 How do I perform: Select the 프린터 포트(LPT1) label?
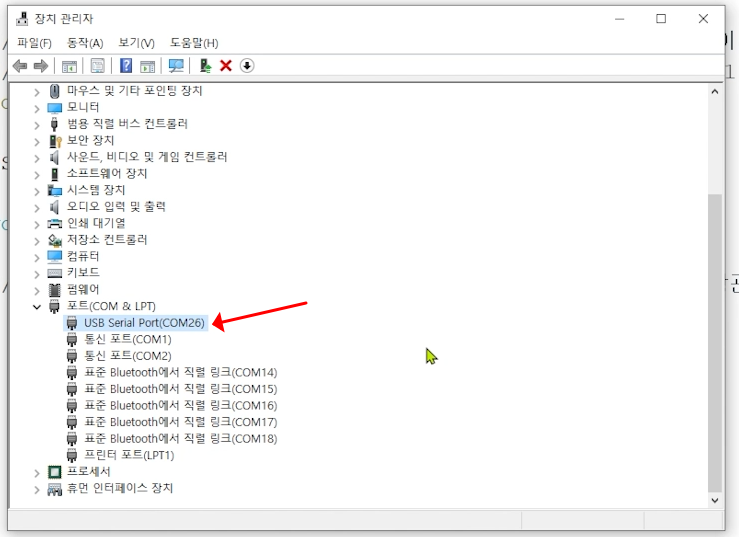(129, 455)
